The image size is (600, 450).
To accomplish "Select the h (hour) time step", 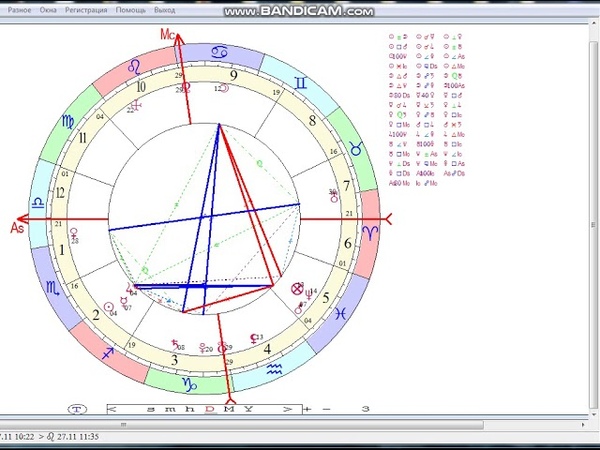I will [191, 409].
